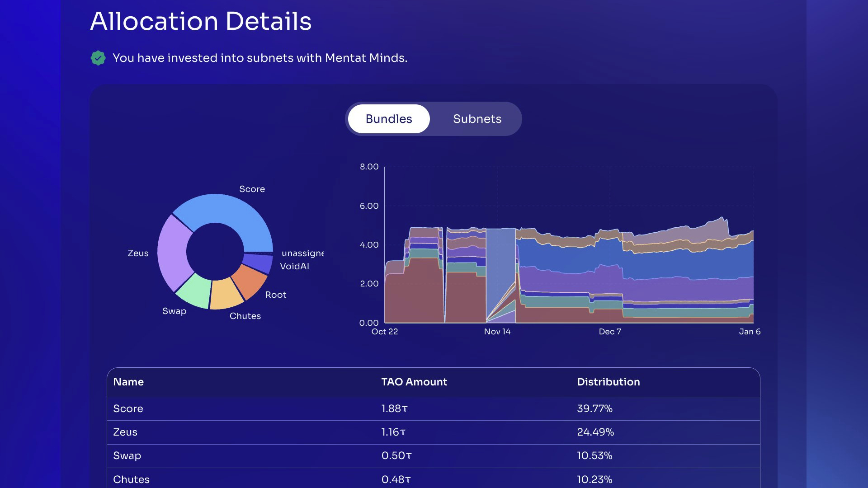
Task: Click the green verified checkmark badge
Action: tap(98, 58)
